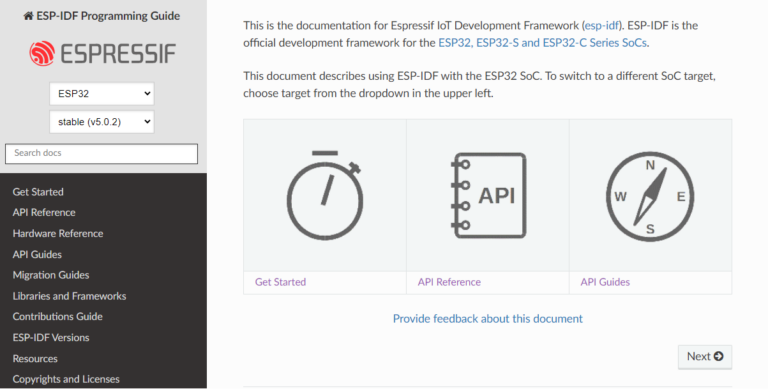Open Hardware Reference in sidebar

point(58,234)
